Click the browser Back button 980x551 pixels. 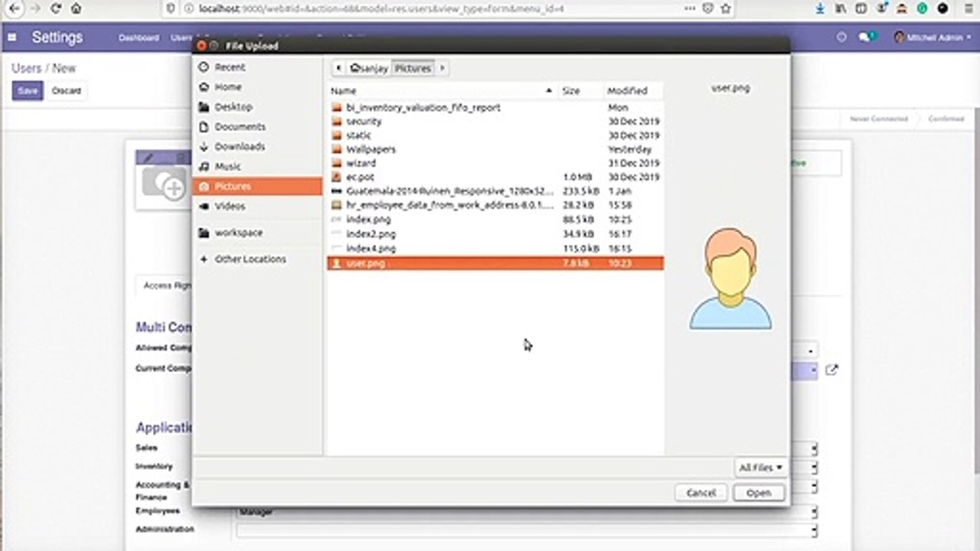coord(13,8)
